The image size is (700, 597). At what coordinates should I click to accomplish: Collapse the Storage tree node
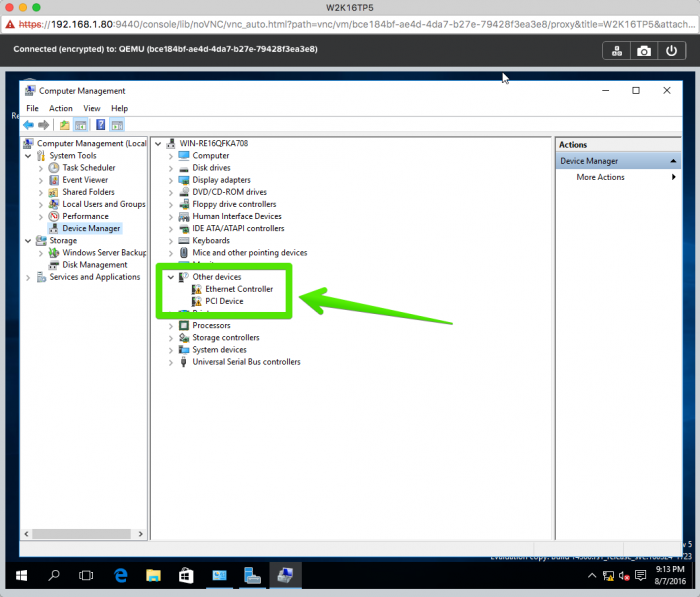coord(28,241)
